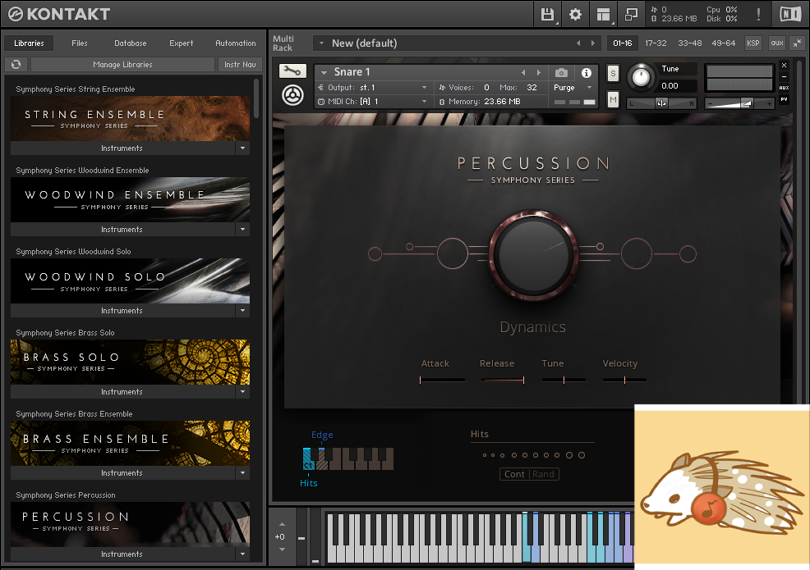Switch to the Automation tab
Screen dimensions: 810x570
236,43
